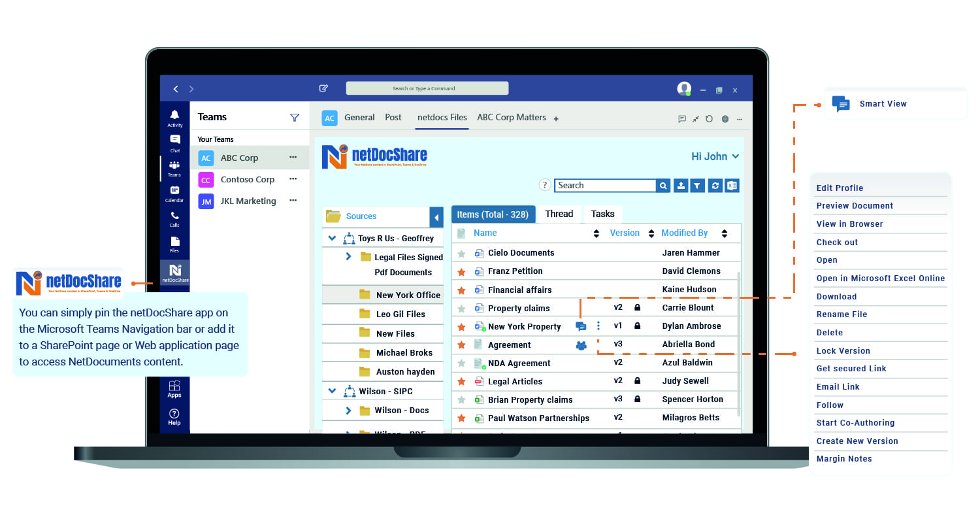Open Calendar in the Teams sidebar
The width and height of the screenshot is (980, 523).
(174, 194)
